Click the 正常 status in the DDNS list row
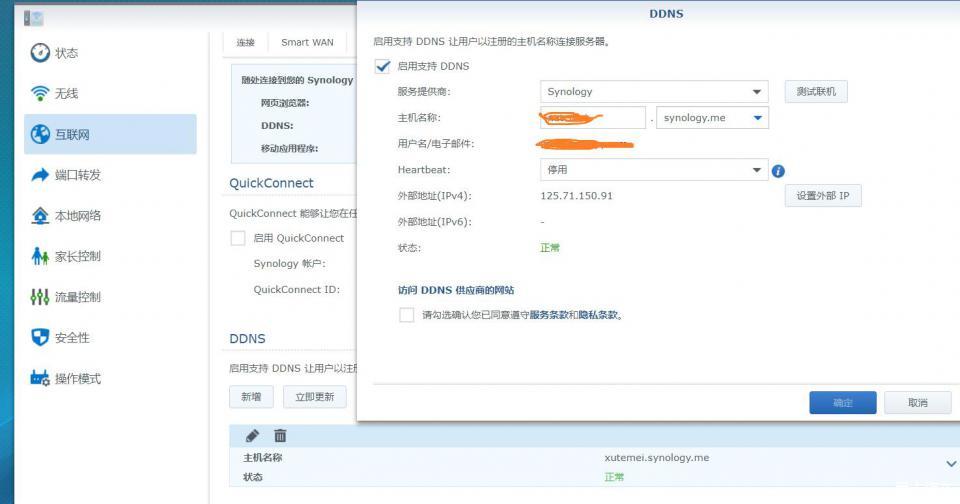 614,477
